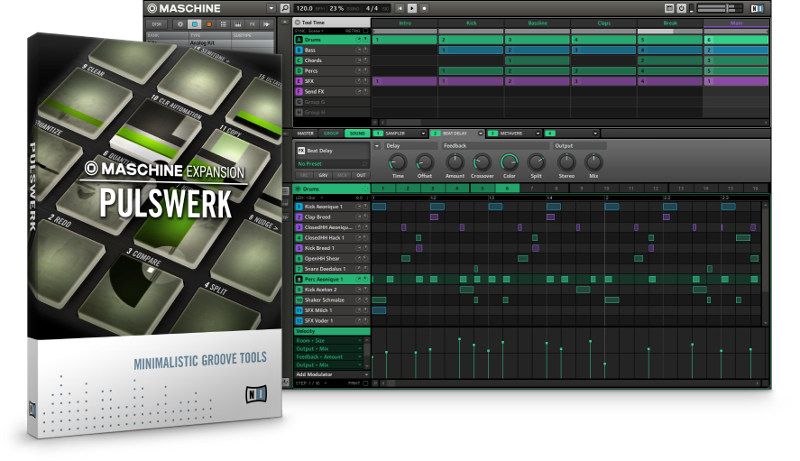Viewport: 800px width, 461px height.
Task: Select the Feedback Amount modulator entry
Action: point(329,357)
